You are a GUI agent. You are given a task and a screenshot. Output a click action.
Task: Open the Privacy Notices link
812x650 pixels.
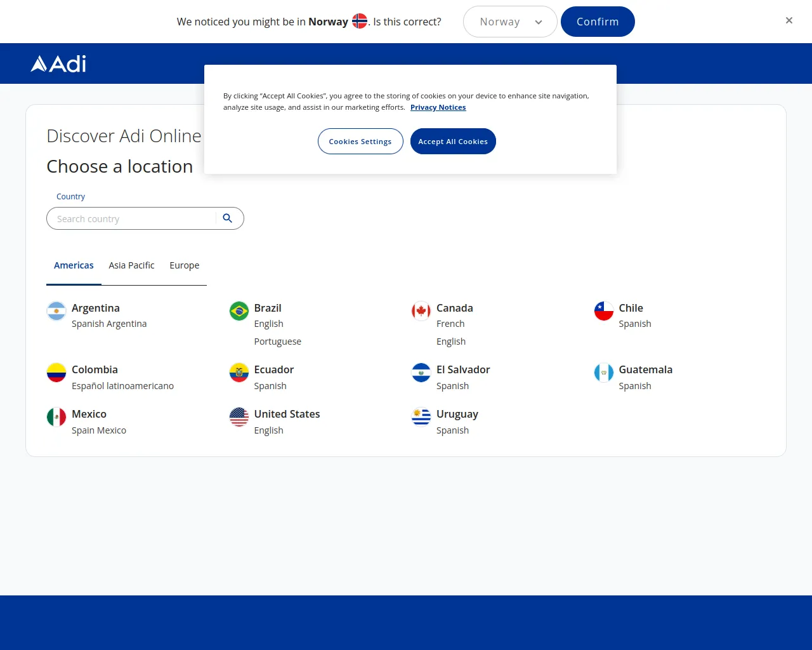pyautogui.click(x=438, y=107)
